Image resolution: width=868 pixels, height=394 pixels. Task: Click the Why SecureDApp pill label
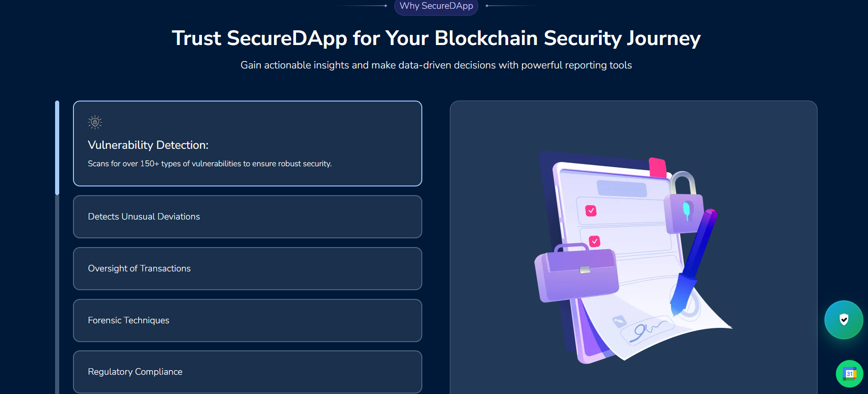tap(436, 6)
